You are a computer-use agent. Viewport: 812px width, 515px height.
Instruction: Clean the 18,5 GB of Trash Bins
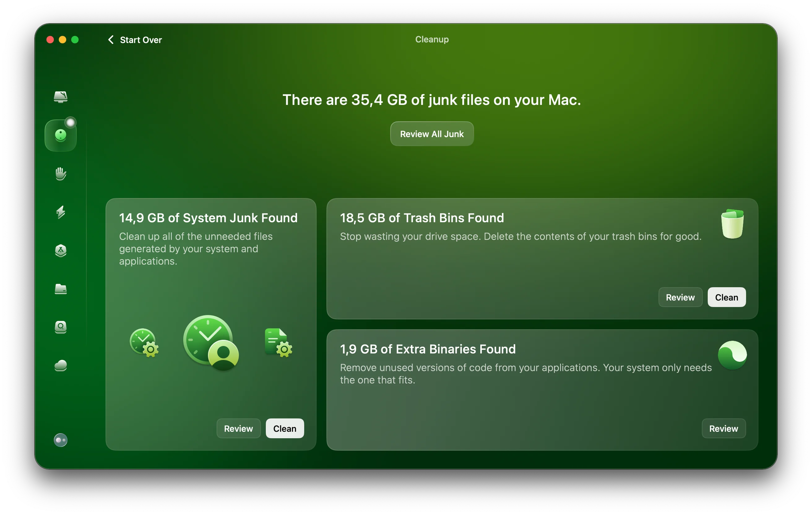[x=727, y=297]
